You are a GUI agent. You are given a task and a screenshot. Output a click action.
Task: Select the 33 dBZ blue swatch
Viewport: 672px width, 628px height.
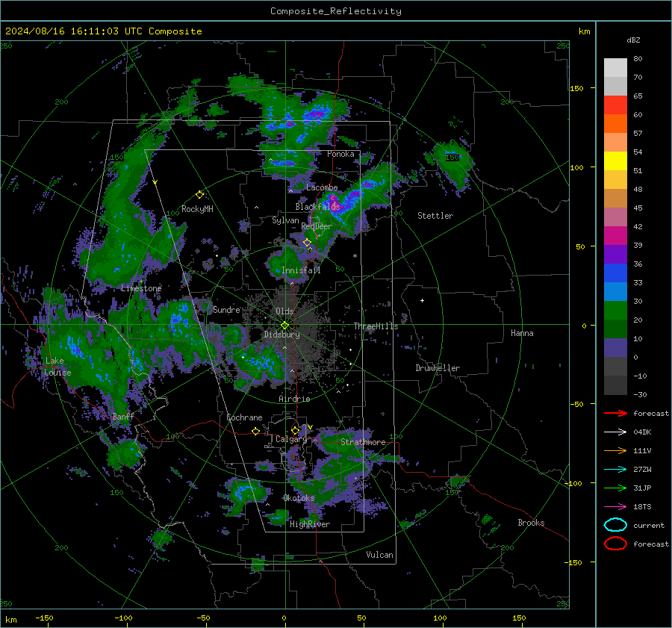[x=615, y=273]
